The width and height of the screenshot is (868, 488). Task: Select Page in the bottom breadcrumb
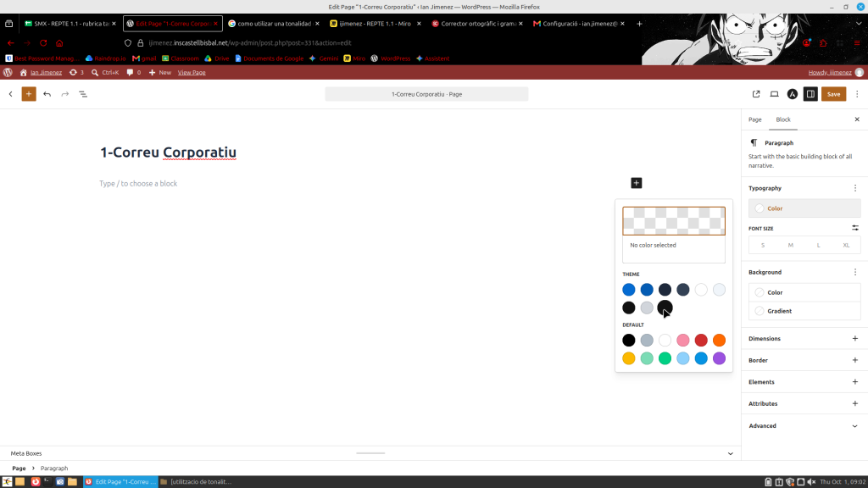point(19,468)
